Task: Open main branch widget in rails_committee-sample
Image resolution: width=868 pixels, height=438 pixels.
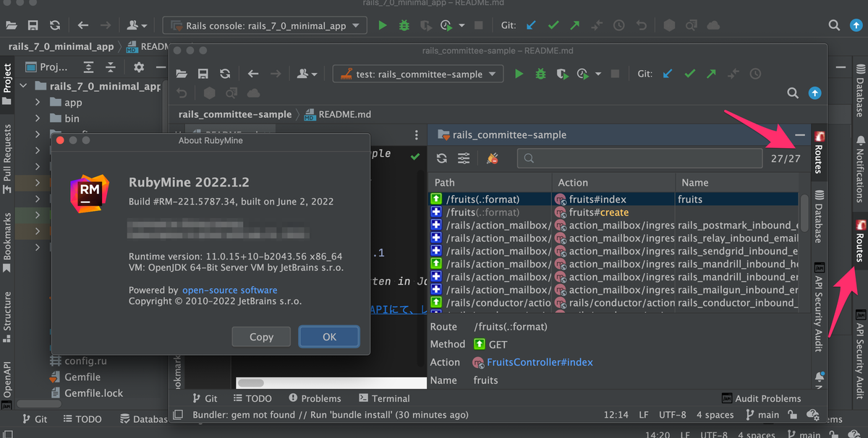Action: (762, 415)
